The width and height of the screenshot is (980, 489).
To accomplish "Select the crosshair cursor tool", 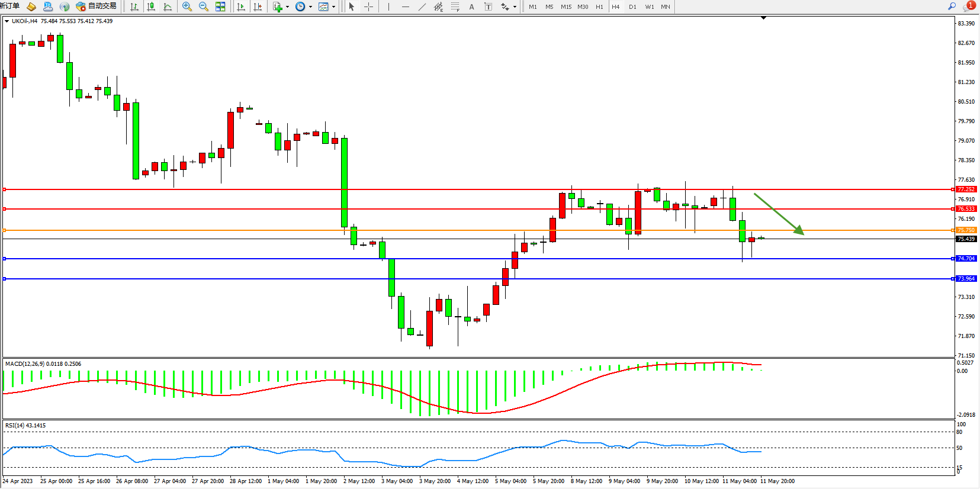I will coord(368,7).
